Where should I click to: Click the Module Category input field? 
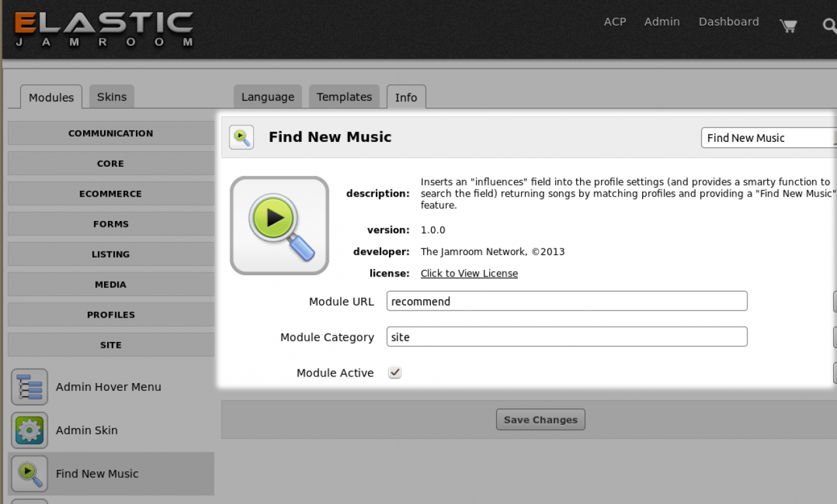point(567,337)
